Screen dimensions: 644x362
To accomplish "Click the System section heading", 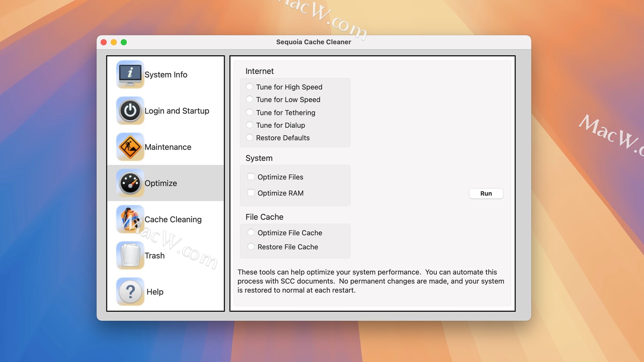I will tap(259, 158).
